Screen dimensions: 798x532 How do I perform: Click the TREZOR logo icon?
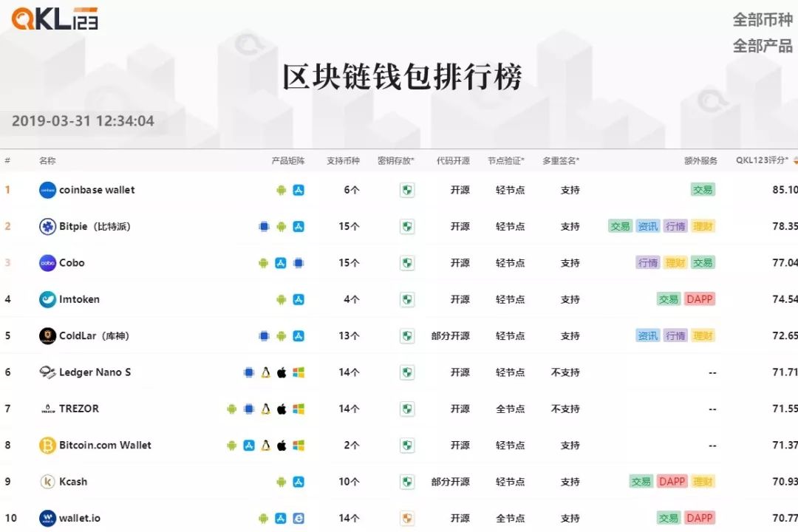tap(48, 409)
